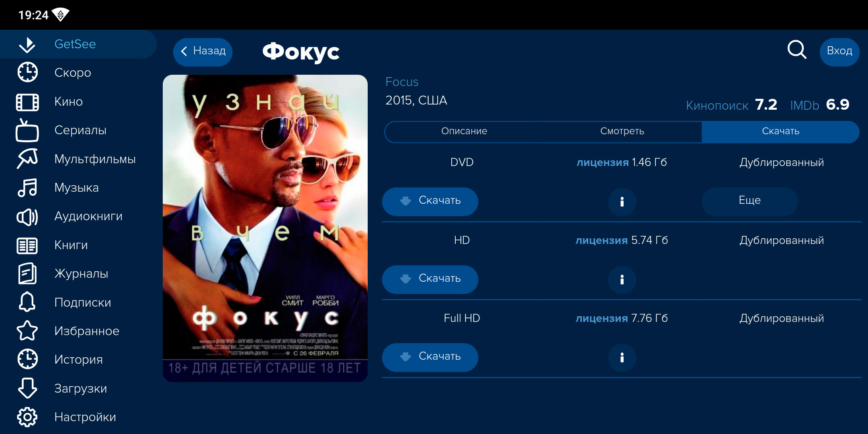Show info for the HD version
Viewport: 868px width, 434px height.
(x=622, y=279)
